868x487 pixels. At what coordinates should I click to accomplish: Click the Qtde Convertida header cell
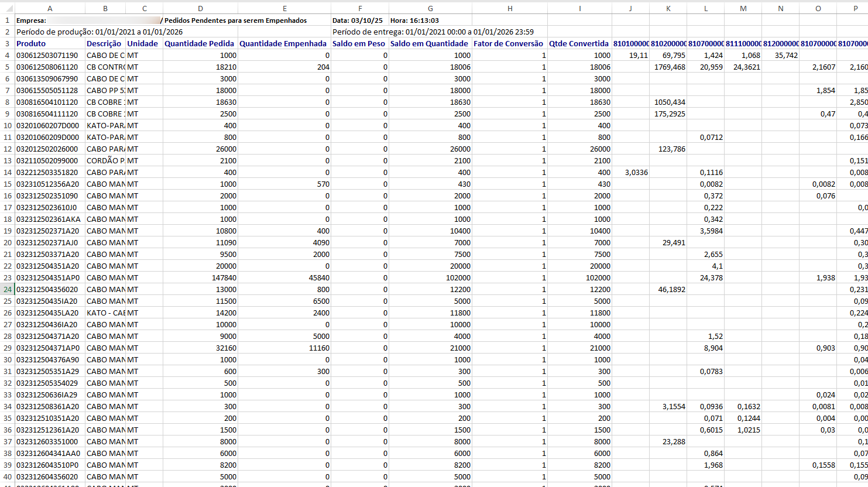[579, 43]
